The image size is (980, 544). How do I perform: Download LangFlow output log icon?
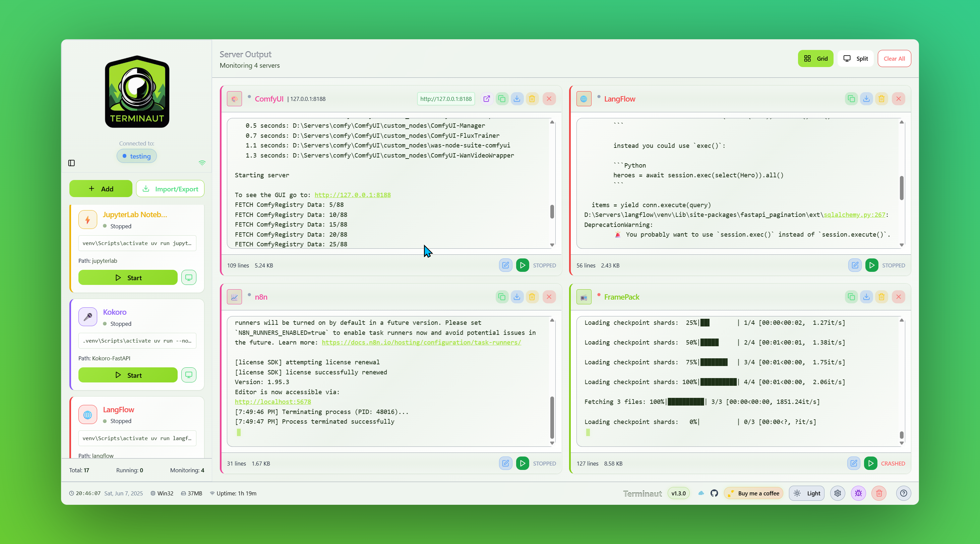click(x=866, y=99)
